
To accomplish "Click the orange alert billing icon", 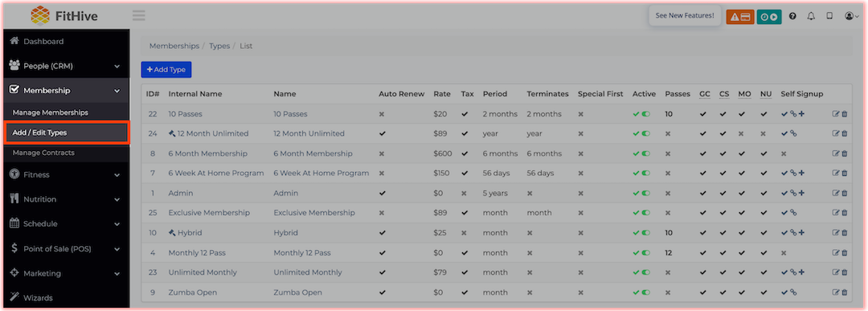I will click(740, 17).
